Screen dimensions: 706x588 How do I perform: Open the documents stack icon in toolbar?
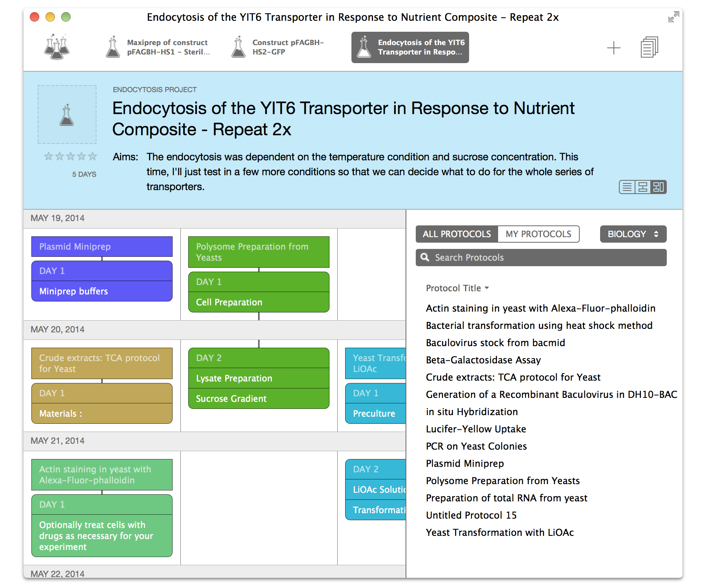(650, 47)
